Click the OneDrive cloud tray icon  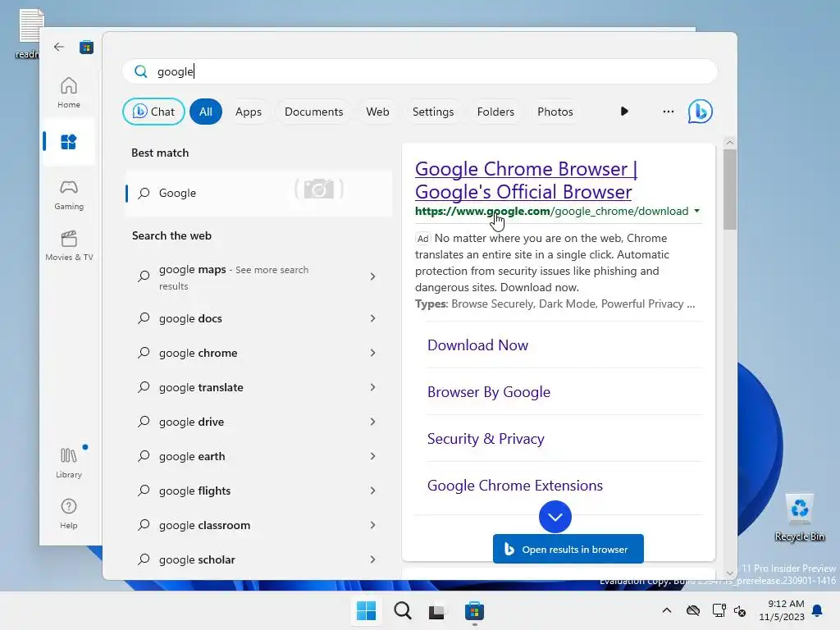(692, 610)
